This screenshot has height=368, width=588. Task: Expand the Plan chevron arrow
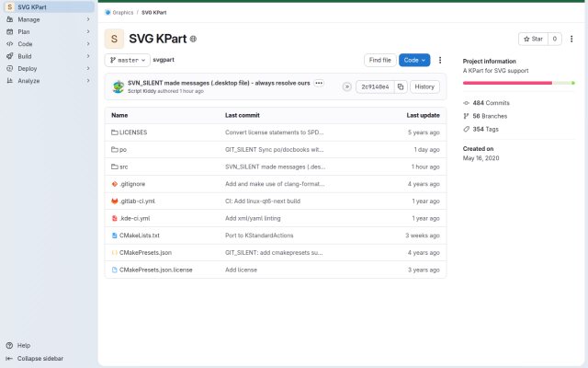pos(88,32)
